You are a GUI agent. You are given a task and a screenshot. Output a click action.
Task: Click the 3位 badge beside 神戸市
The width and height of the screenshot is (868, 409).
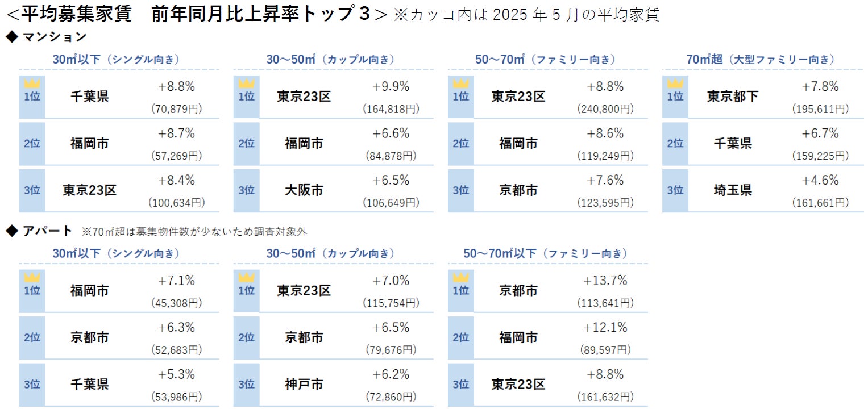tap(246, 385)
